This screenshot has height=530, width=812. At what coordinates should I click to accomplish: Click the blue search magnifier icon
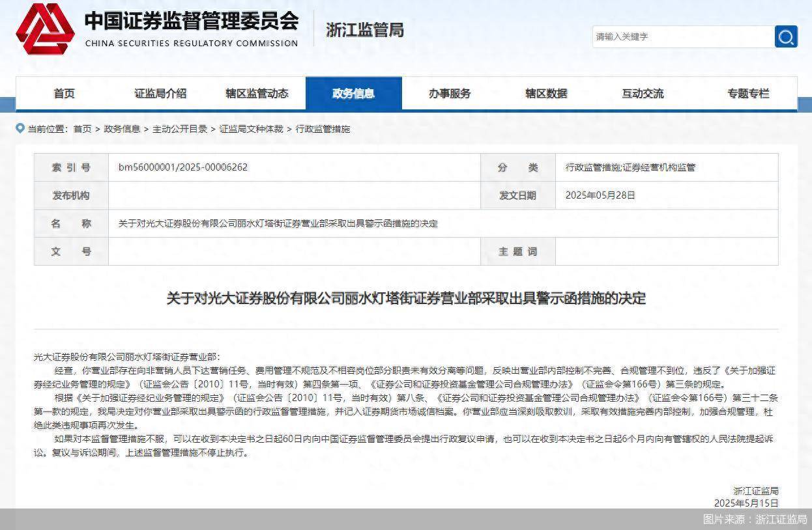click(x=786, y=36)
